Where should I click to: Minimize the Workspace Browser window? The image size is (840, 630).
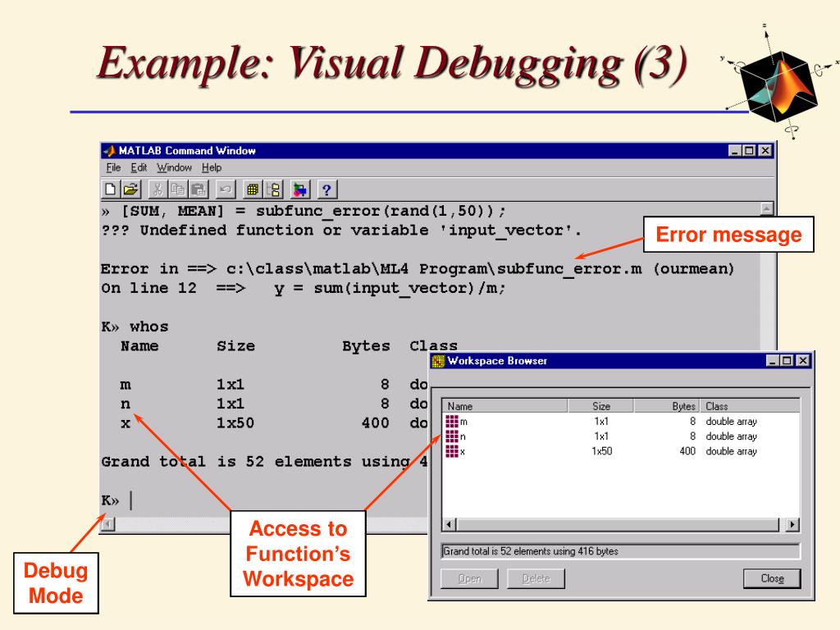[773, 361]
